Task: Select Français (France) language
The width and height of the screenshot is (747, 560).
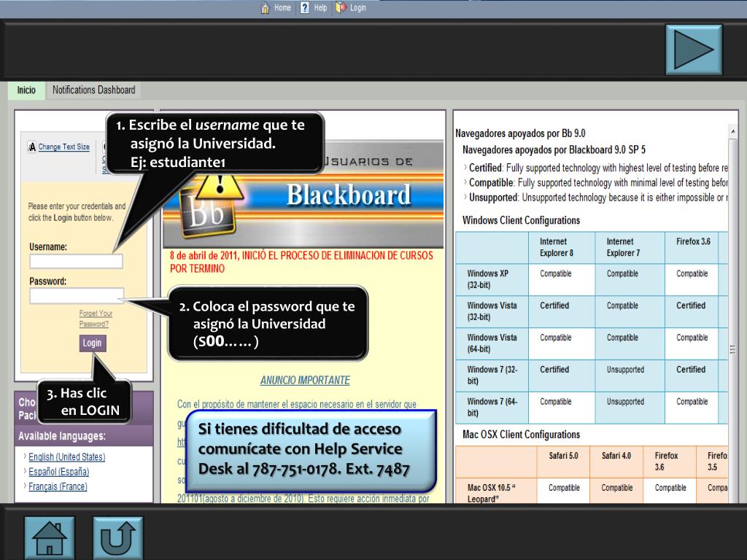Action: [58, 486]
